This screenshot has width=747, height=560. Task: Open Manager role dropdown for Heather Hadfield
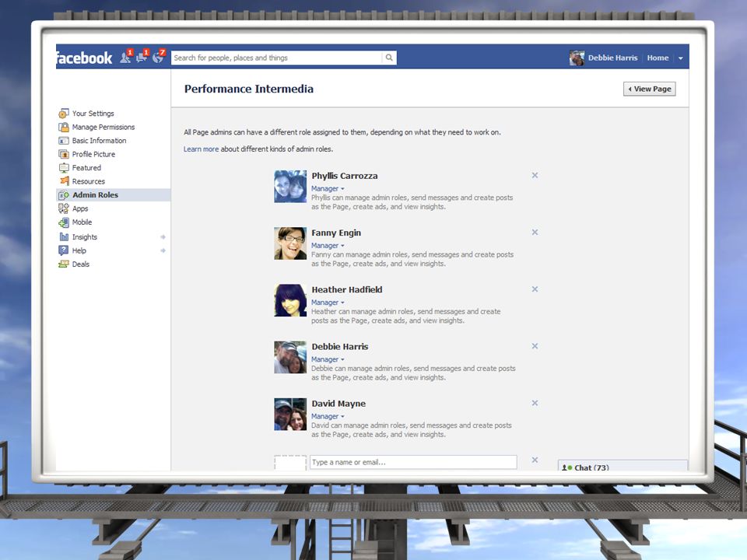click(328, 303)
